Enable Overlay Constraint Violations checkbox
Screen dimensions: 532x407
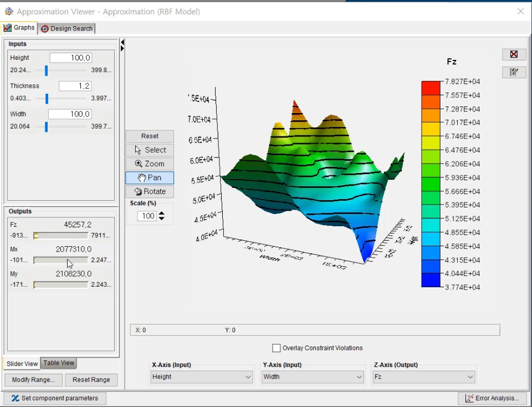tap(277, 348)
